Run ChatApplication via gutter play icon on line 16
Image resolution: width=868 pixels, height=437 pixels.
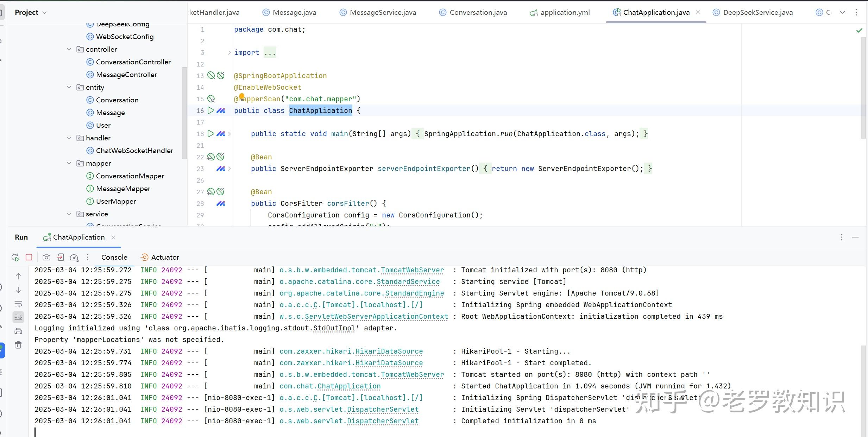(x=210, y=110)
